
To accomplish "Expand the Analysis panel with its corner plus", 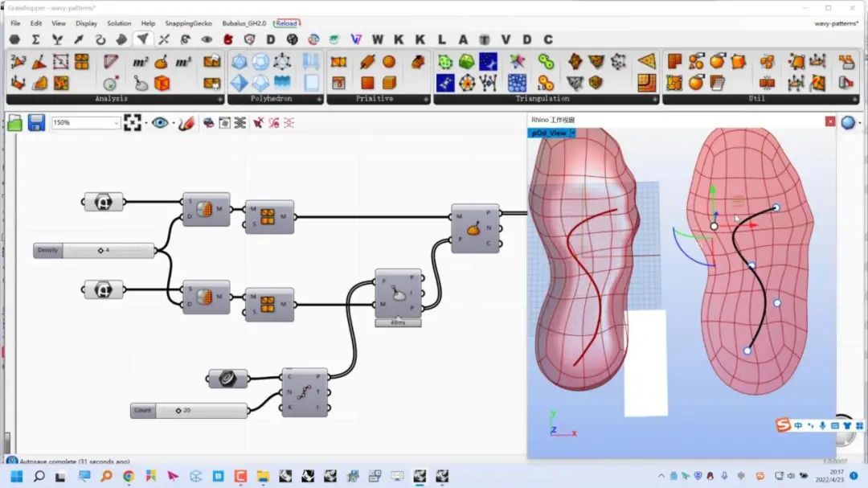I will (x=219, y=99).
